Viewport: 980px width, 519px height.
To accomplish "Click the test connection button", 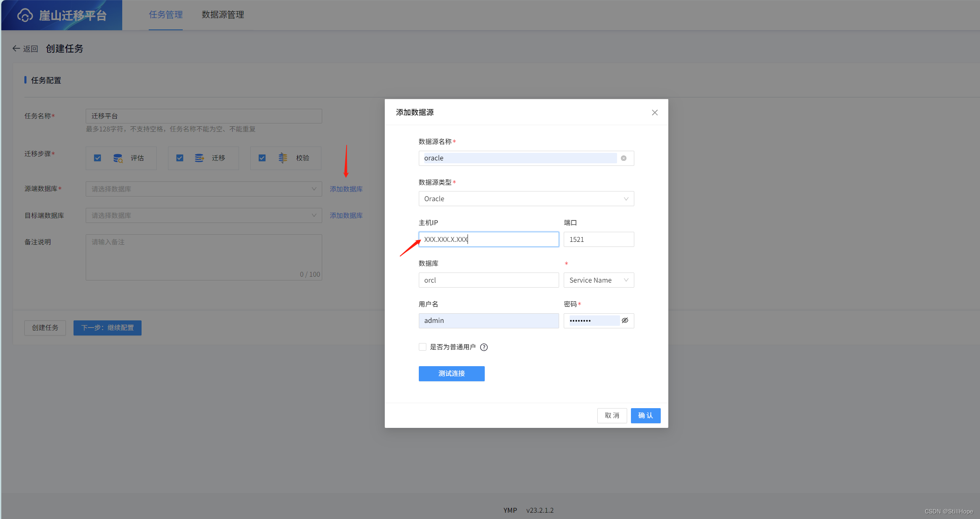I will 452,374.
